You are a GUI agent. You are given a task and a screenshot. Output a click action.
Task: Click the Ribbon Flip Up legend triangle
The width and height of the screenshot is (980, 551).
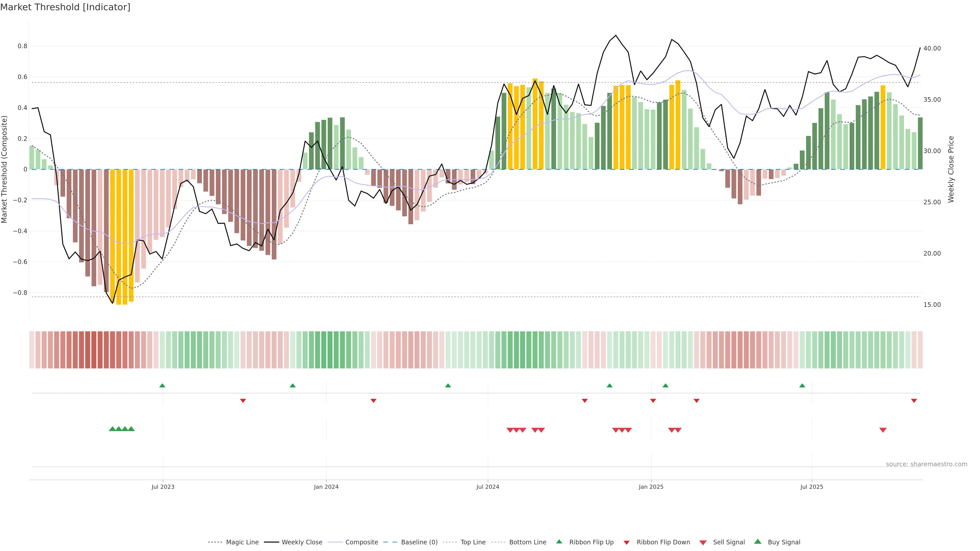point(559,542)
